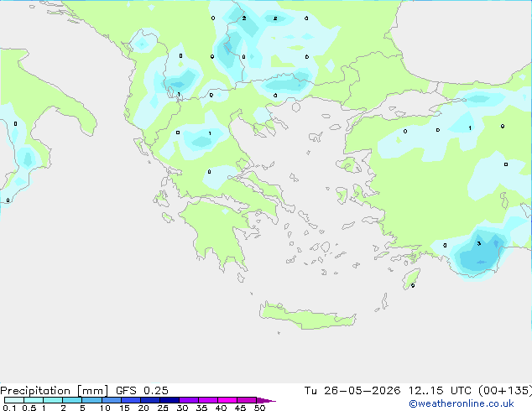
Task: Click the legend value 50
Action: (x=259, y=408)
